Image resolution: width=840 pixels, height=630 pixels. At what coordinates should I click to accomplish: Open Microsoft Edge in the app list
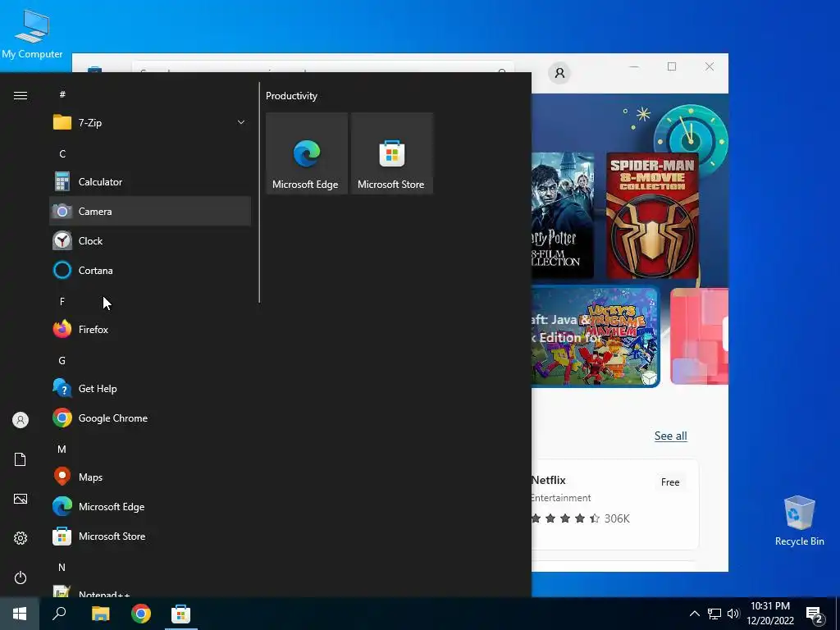pyautogui.click(x=150, y=506)
